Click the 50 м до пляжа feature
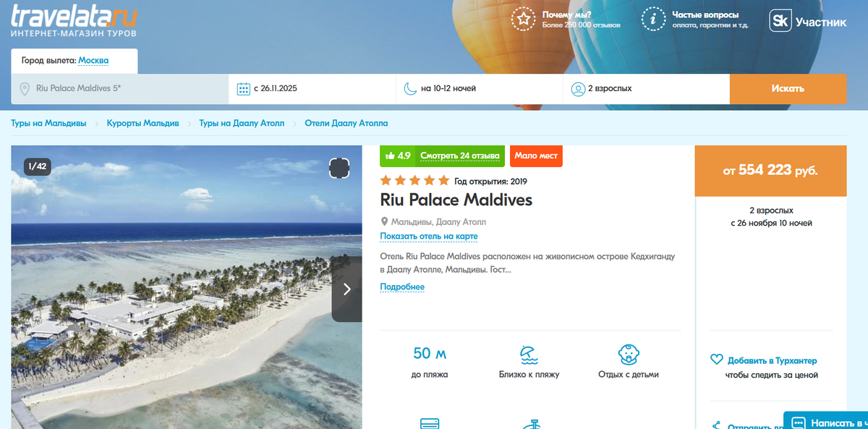 tap(430, 362)
